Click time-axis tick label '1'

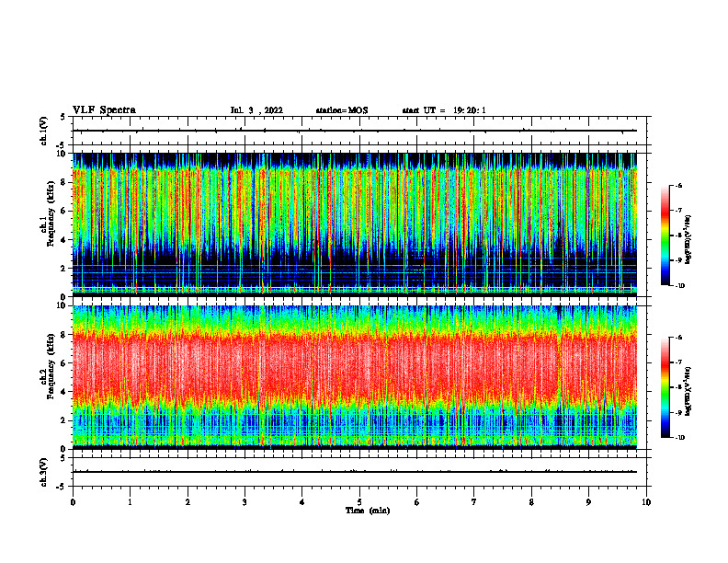pyautogui.click(x=130, y=502)
